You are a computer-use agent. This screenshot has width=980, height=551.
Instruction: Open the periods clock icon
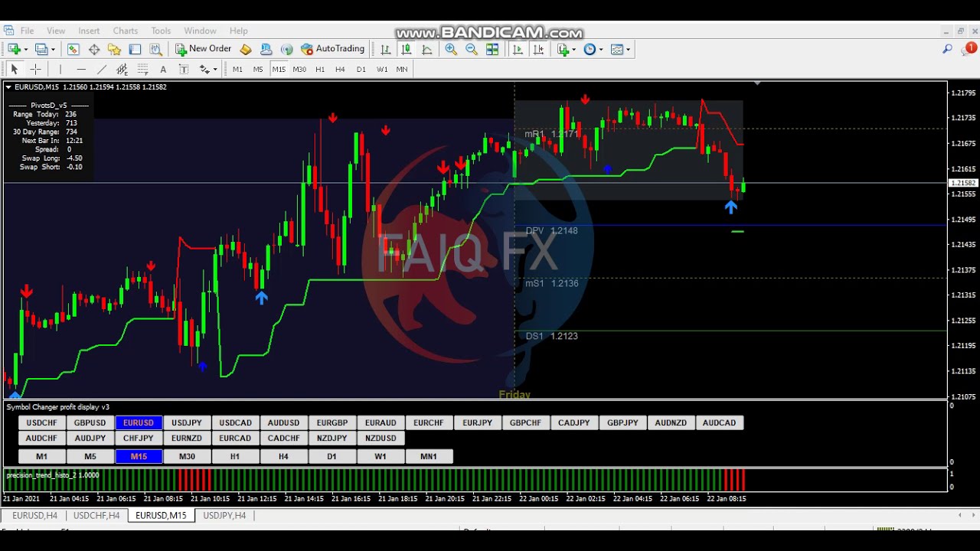click(589, 49)
